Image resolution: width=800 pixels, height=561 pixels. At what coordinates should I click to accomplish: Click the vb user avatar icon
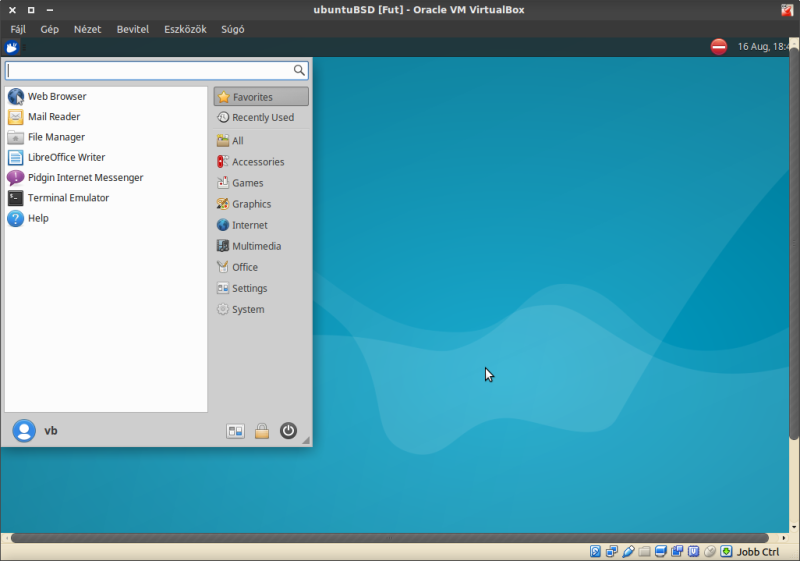click(x=24, y=431)
